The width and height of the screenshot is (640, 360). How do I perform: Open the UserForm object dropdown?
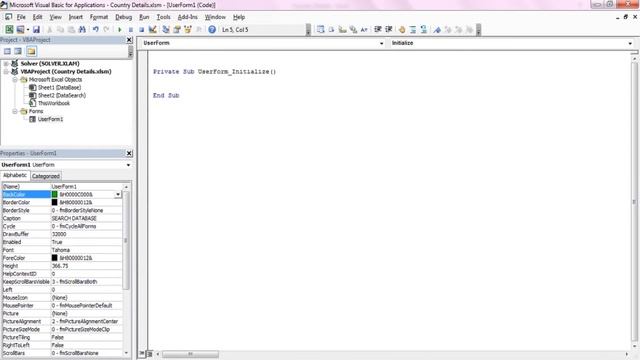(x=382, y=43)
